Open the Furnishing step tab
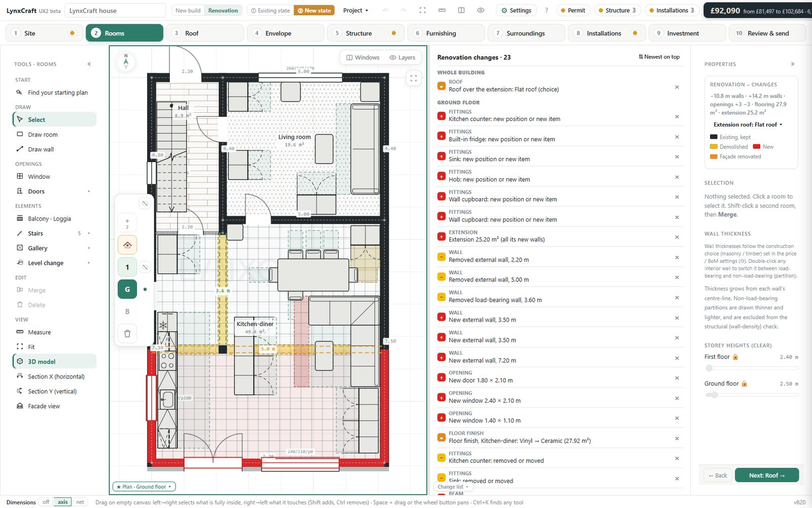Image resolution: width=812 pixels, height=508 pixels. [x=446, y=33]
